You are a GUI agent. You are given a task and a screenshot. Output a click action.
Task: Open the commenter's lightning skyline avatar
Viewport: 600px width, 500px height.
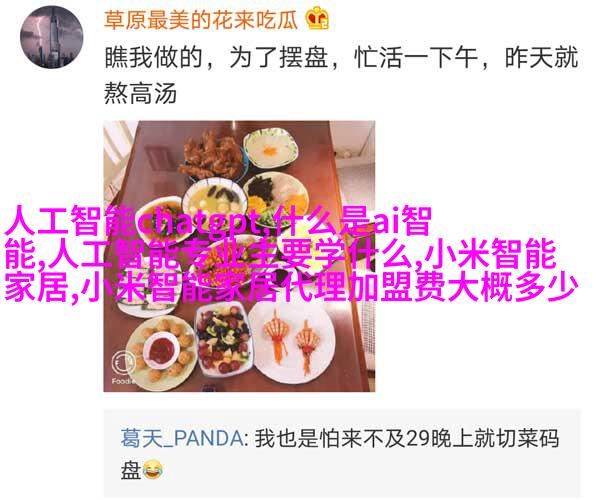[51, 37]
